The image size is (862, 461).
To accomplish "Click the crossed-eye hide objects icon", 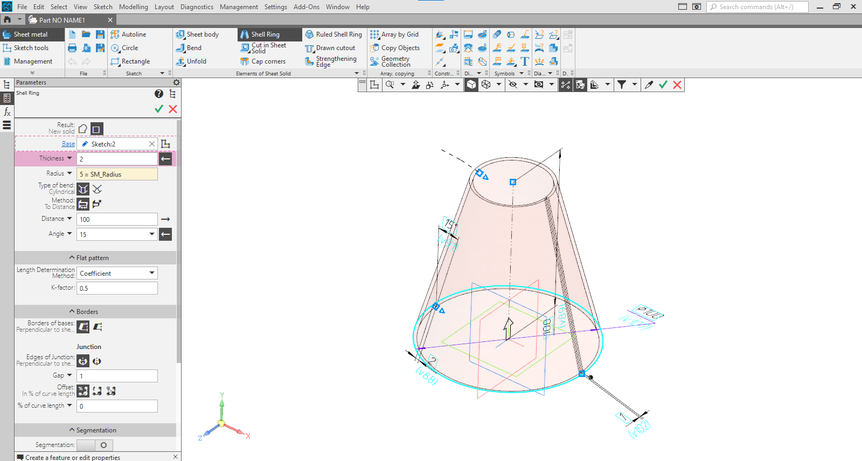I will point(513,85).
